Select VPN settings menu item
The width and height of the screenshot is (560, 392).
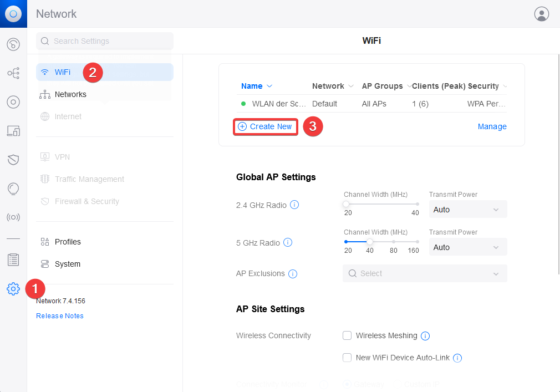[105, 157]
